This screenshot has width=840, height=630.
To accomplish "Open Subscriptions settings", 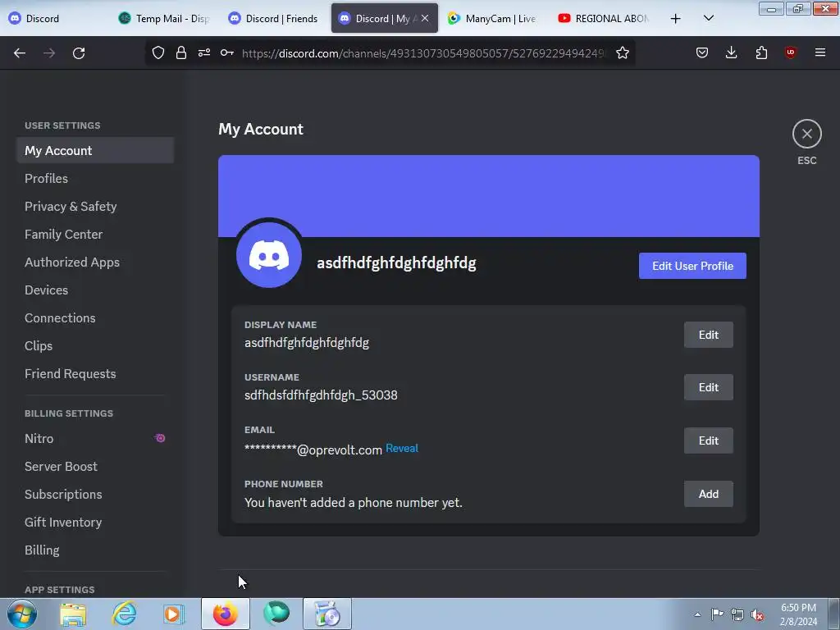I will (x=95, y=494).
